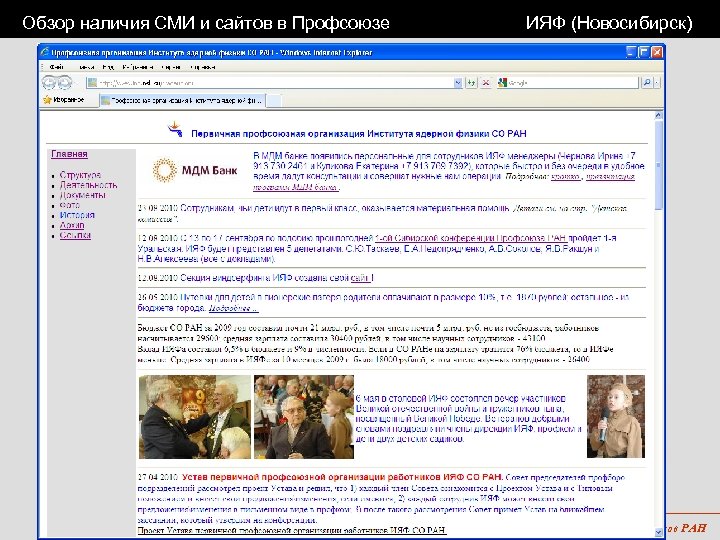Open the Архив sidebar link

(x=72, y=225)
